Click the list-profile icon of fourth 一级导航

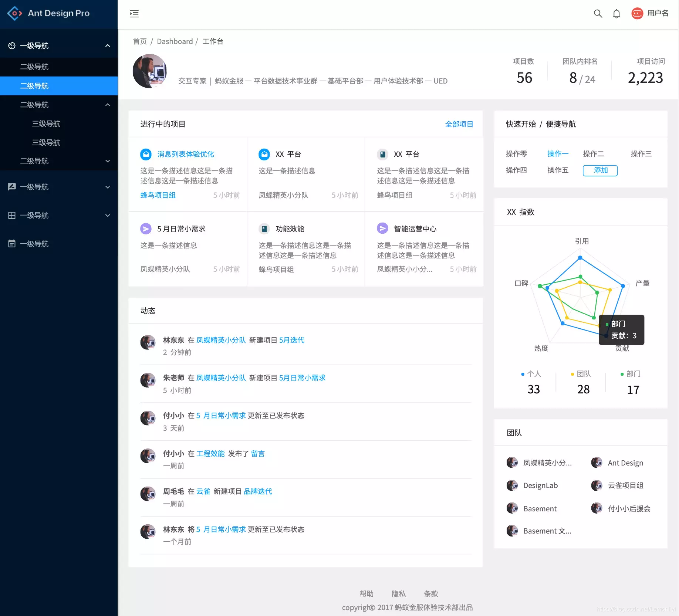pos(12,244)
